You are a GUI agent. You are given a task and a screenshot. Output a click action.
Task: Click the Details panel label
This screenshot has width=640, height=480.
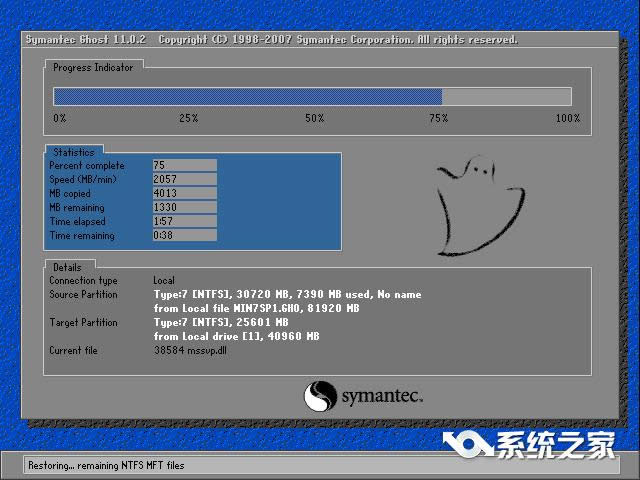[x=67, y=267]
